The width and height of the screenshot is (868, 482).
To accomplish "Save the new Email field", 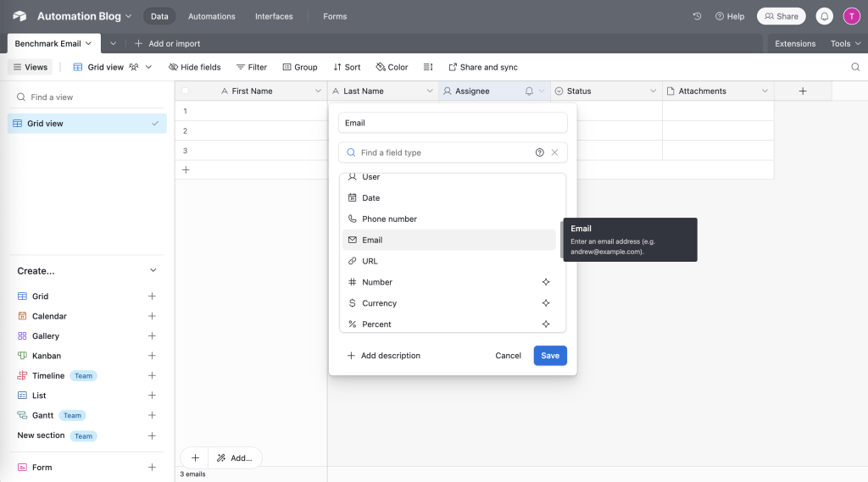I will (x=550, y=356).
